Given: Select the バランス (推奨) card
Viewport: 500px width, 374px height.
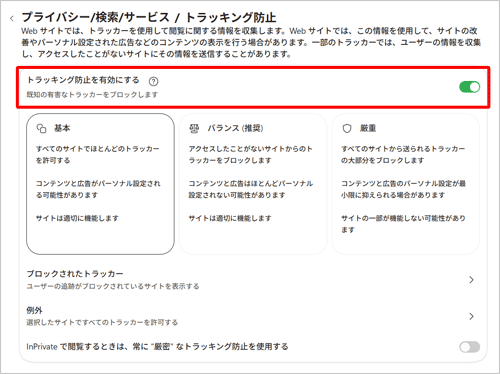Looking at the screenshot, I should (x=253, y=184).
